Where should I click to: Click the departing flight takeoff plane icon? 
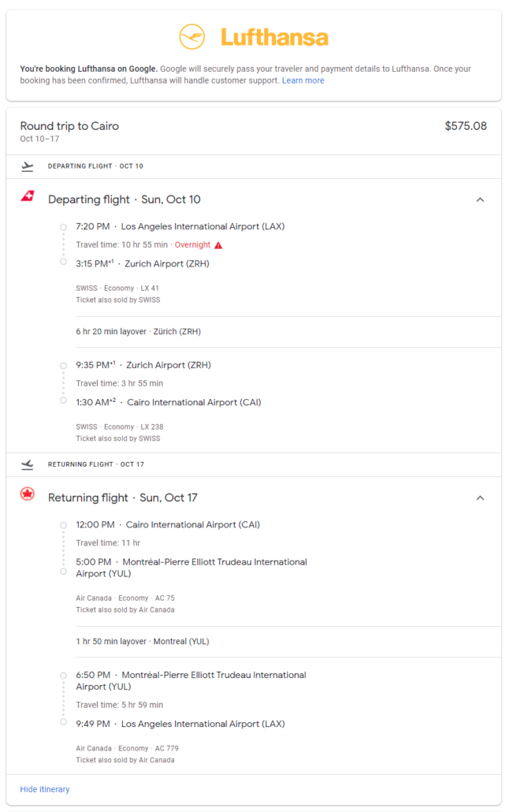click(28, 166)
